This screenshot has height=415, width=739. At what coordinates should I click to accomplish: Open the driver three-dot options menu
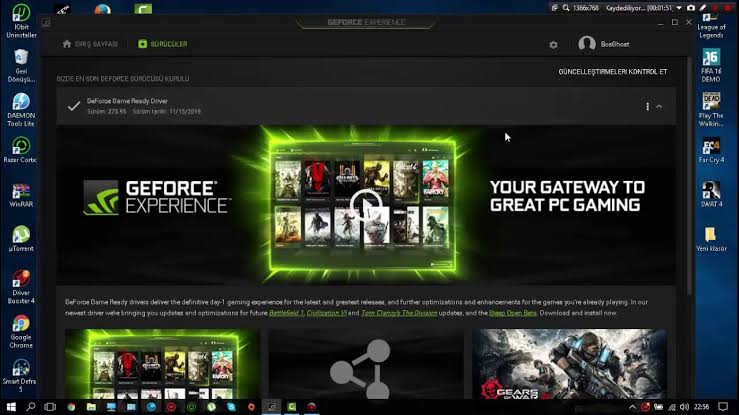pyautogui.click(x=647, y=106)
